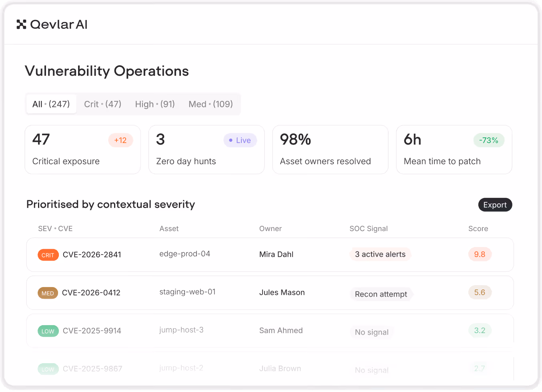Open the Zero day hunts card
This screenshot has width=542, height=392.
coord(207,150)
